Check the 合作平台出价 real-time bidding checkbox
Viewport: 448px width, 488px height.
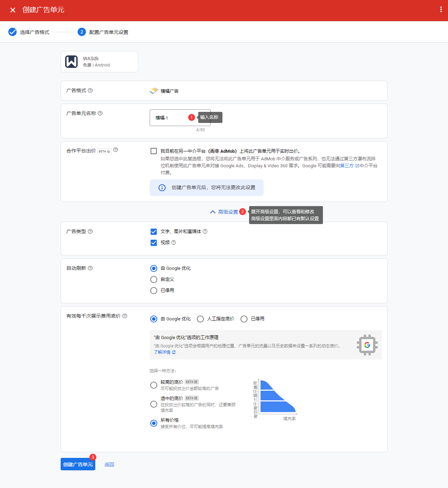click(154, 151)
